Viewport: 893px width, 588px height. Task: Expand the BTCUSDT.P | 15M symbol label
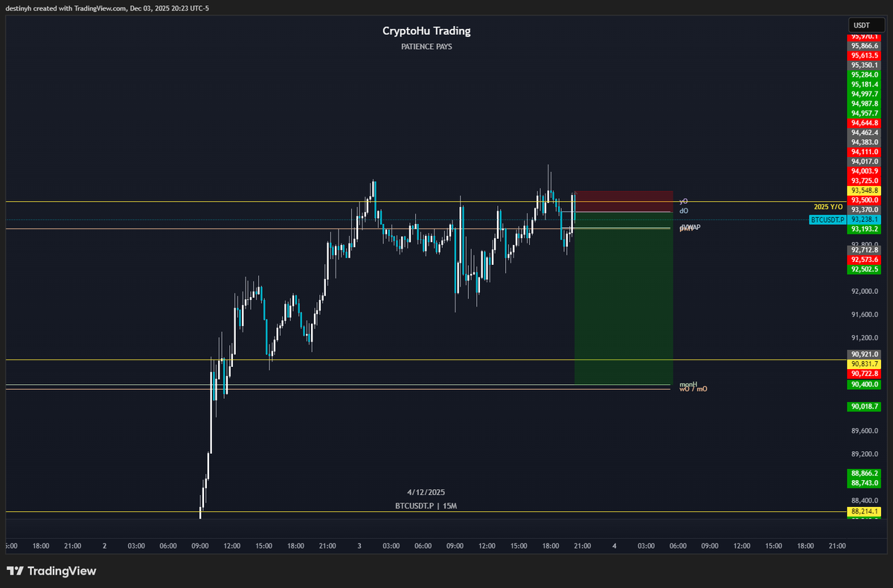(x=428, y=505)
